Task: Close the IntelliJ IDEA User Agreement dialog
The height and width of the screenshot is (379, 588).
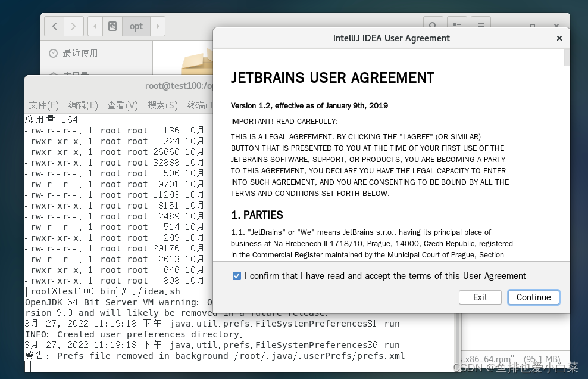Action: 559,38
